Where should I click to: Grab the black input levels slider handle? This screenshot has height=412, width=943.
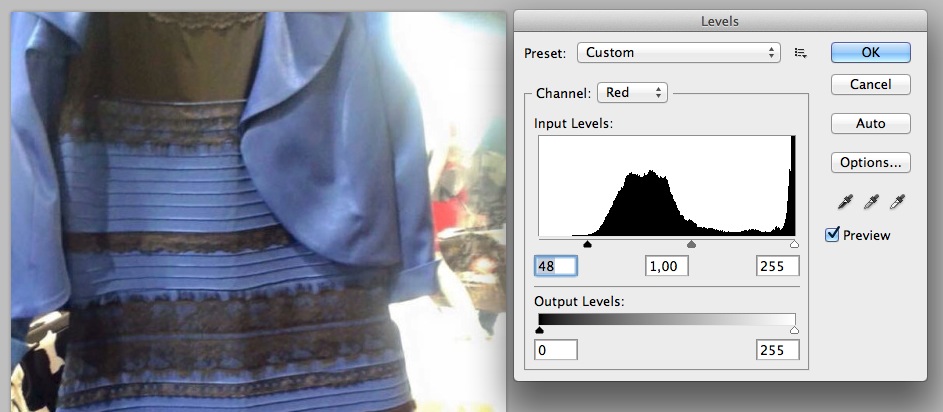tap(588, 244)
